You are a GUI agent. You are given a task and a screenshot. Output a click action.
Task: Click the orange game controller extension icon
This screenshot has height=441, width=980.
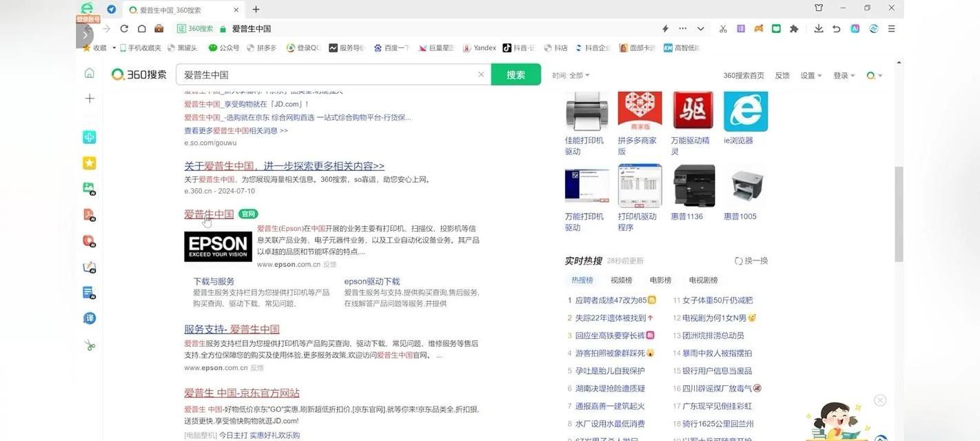coord(759,28)
